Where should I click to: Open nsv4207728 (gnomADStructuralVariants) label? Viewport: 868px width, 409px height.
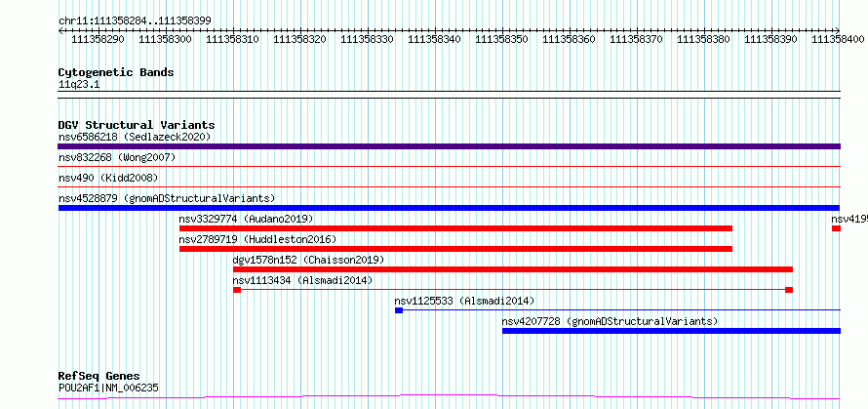click(610, 321)
